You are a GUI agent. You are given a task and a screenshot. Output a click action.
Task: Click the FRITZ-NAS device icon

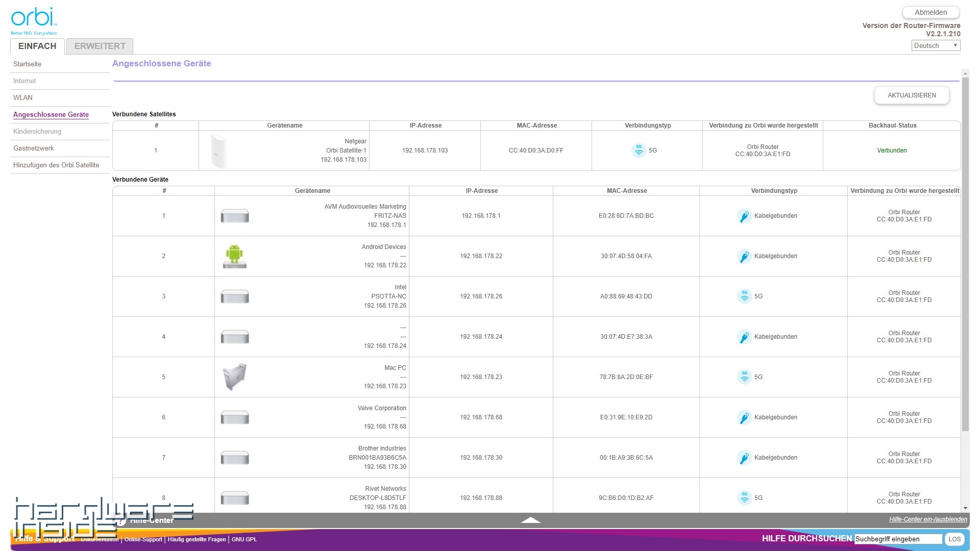pos(235,216)
